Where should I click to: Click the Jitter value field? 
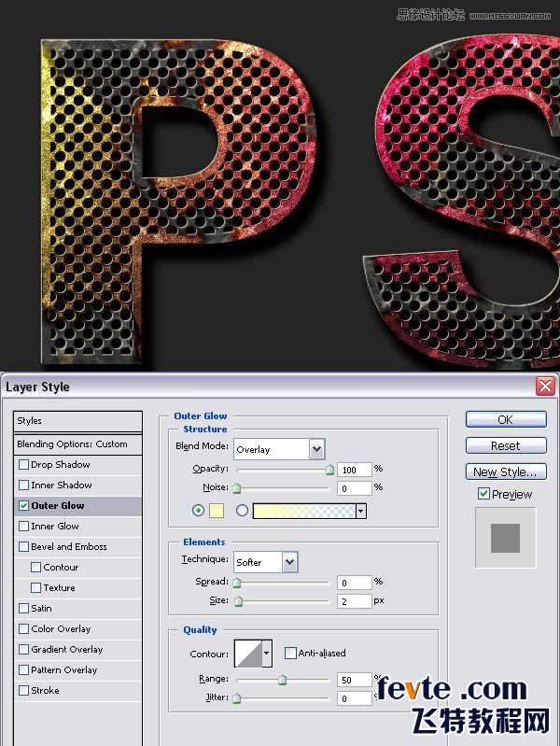355,698
